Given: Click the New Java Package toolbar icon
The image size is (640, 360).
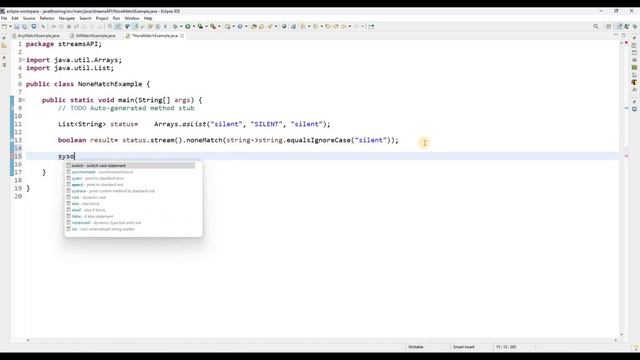Looking at the screenshot, I should click(227, 27).
